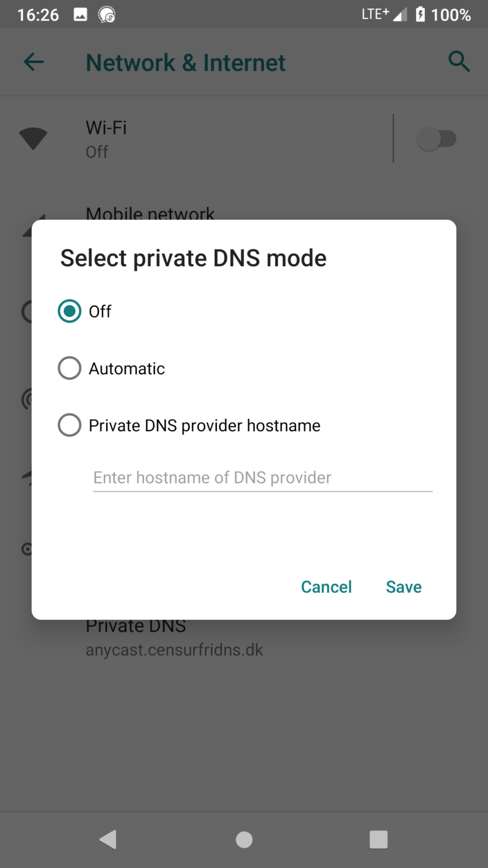Click the DNS provider hostname input field
Screen dimensions: 488x868
click(262, 478)
